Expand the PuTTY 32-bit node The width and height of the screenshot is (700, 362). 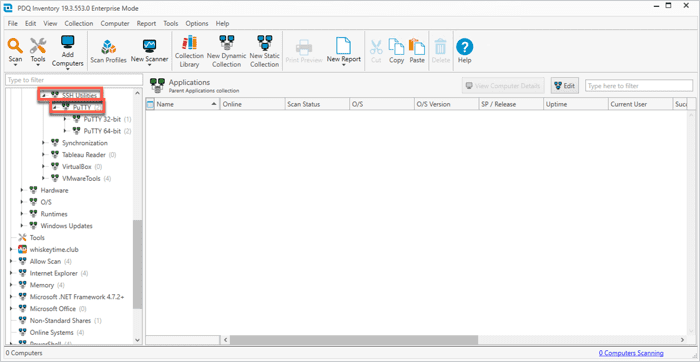point(66,119)
